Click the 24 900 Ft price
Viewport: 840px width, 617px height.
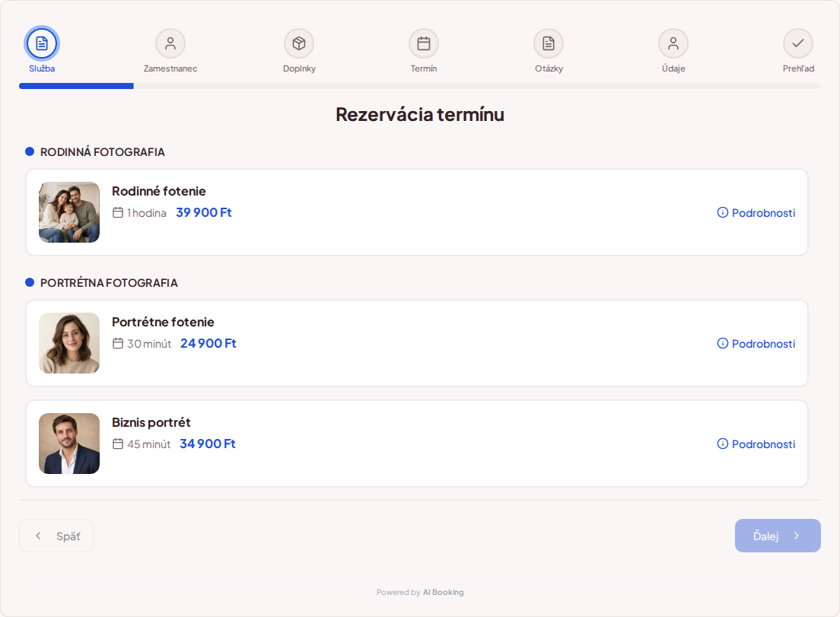pos(208,343)
